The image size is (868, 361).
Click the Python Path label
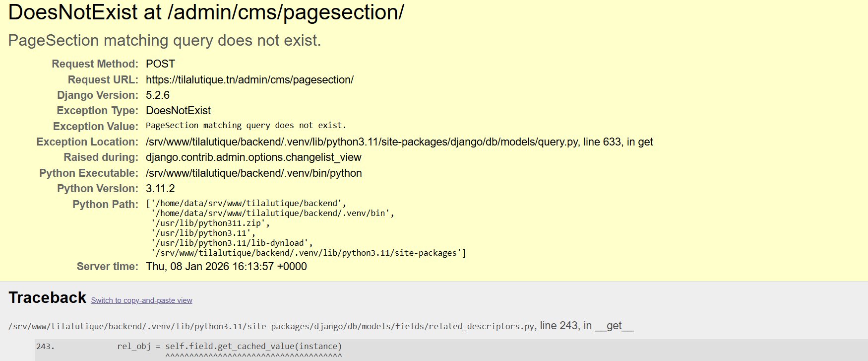(105, 205)
